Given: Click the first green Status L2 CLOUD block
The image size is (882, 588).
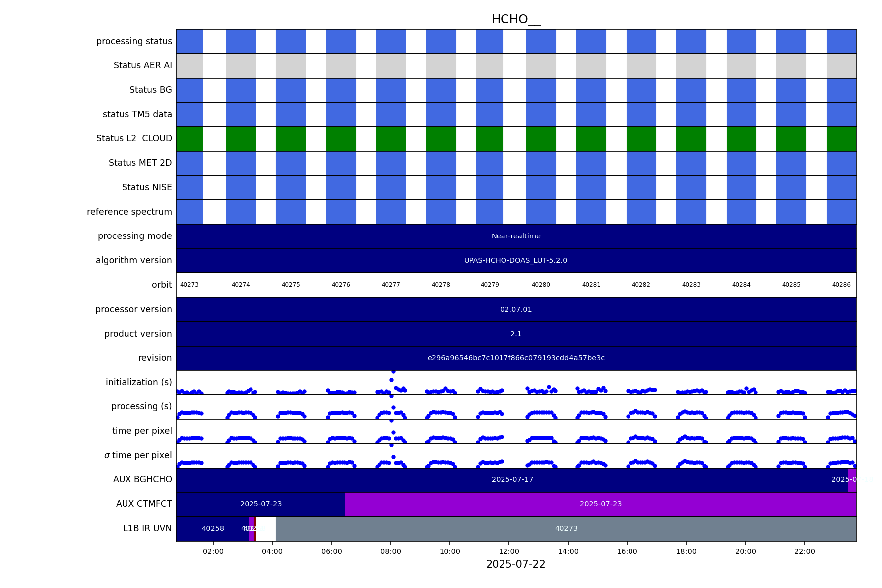Looking at the screenshot, I should (189, 139).
